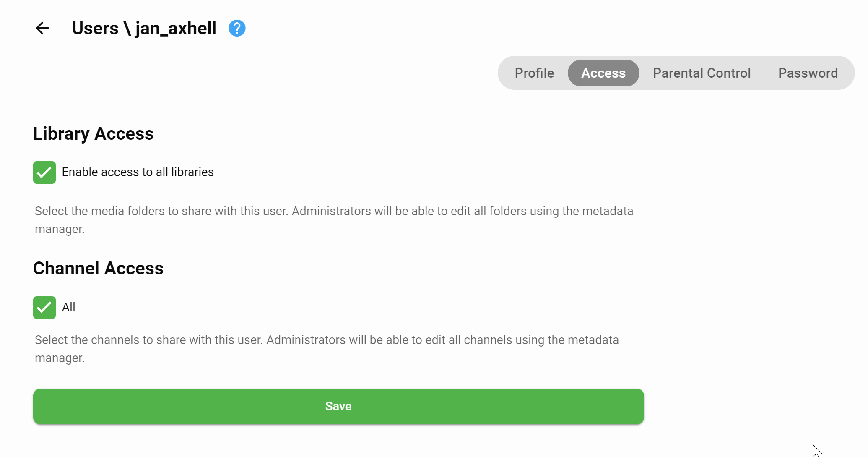This screenshot has height=457, width=868.
Task: Click the white checkmark beside 'Enable access'
Action: pyautogui.click(x=44, y=172)
